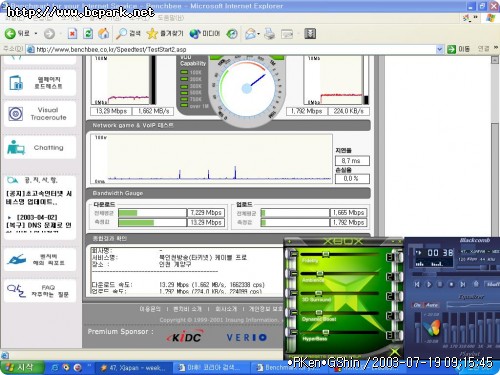Open Visual Traceroute sidebar item
The height and width of the screenshot is (375, 500).
click(x=40, y=114)
